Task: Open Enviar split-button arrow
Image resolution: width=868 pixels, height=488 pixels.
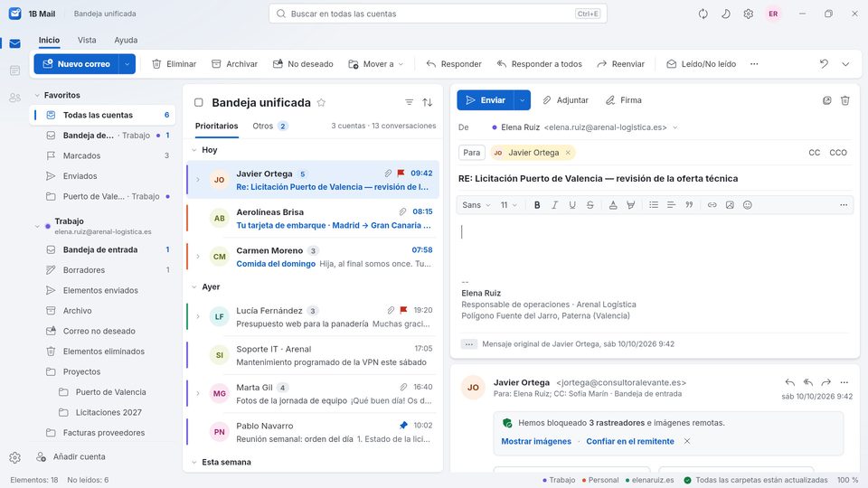Action: (522, 100)
